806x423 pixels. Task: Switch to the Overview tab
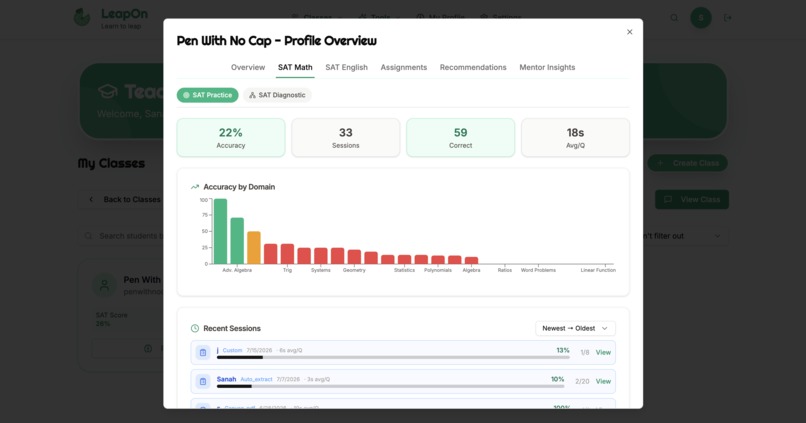[248, 67]
